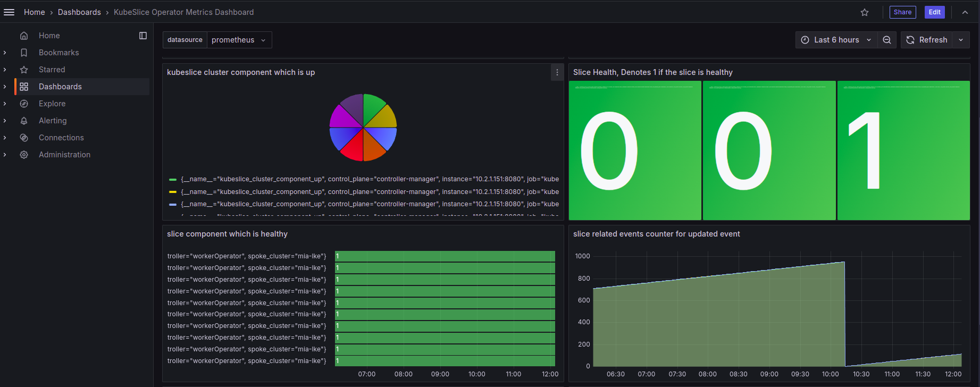Viewport: 980px width, 387px height.
Task: Select the red slice of the pie chart
Action: tap(354, 149)
